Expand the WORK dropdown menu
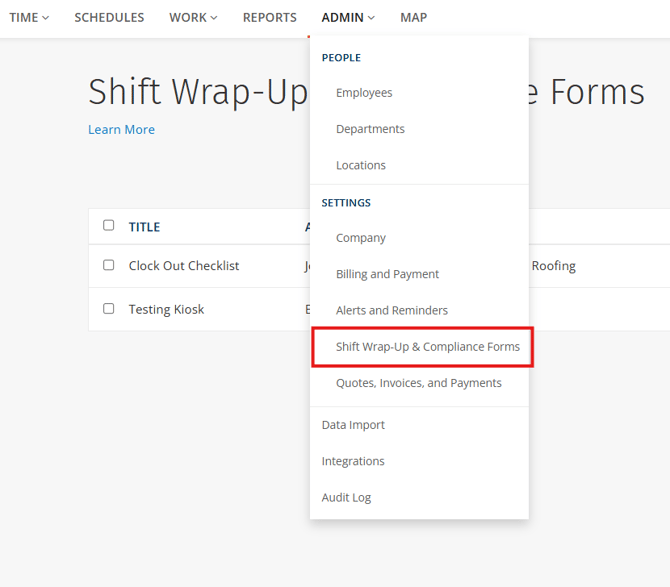This screenshot has height=587, width=670. (193, 18)
